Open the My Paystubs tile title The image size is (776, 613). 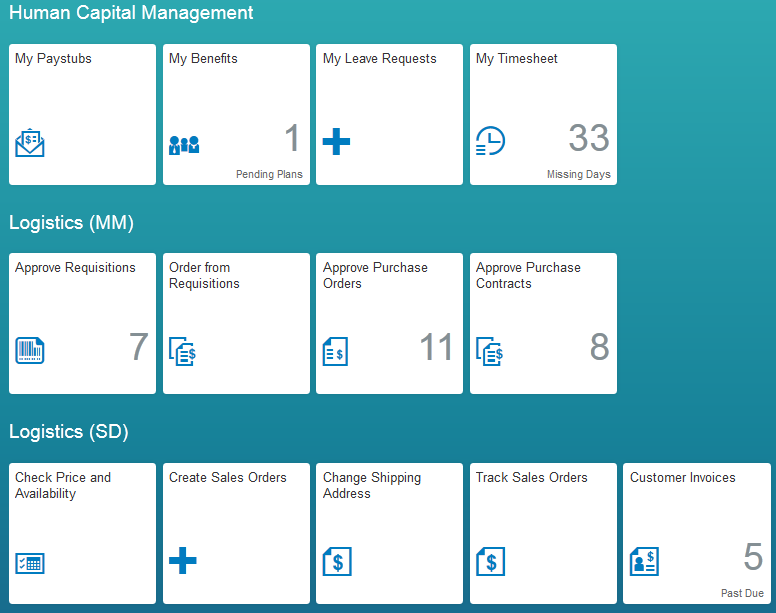pyautogui.click(x=53, y=59)
